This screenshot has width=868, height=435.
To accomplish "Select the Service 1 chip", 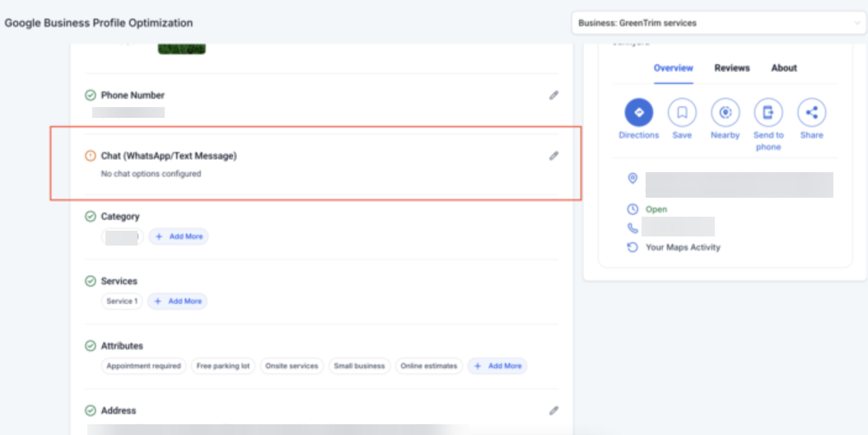I will tap(122, 302).
